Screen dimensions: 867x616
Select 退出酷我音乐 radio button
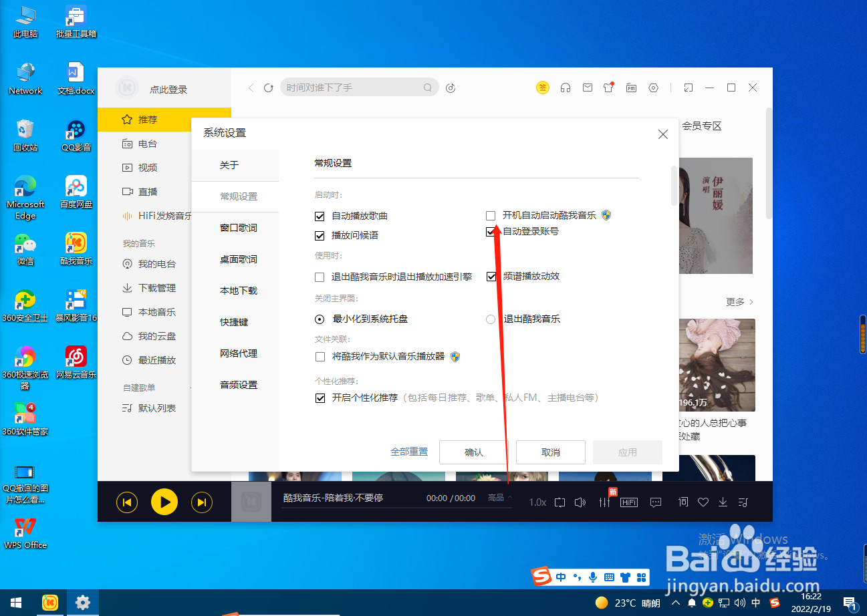491,319
